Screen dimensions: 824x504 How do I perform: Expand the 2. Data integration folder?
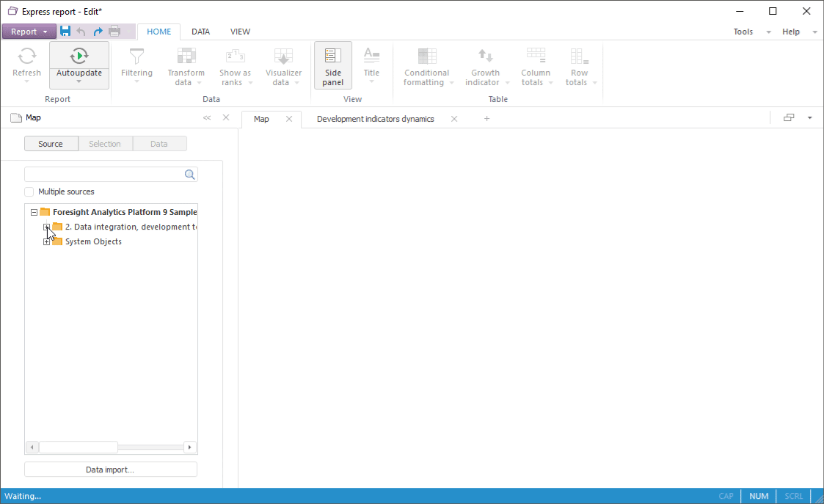47,227
